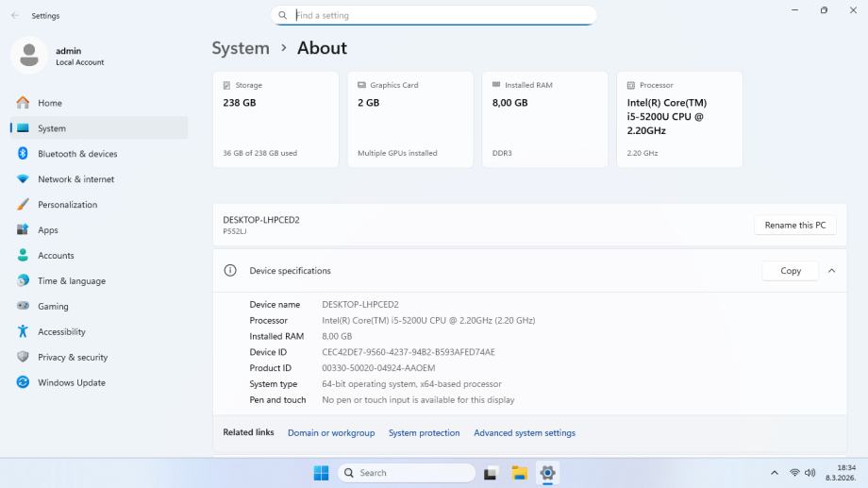Click the Accessibility figure icon

(x=23, y=331)
